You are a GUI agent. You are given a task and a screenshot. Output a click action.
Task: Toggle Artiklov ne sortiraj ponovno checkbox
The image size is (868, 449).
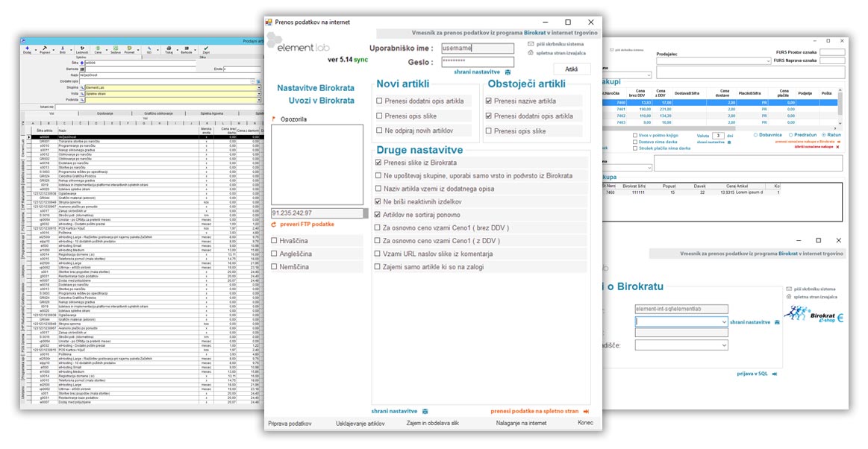coord(378,215)
